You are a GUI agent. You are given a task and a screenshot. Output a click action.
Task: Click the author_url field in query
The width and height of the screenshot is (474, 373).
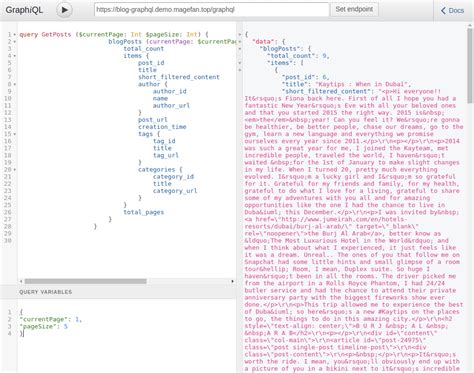171,106
